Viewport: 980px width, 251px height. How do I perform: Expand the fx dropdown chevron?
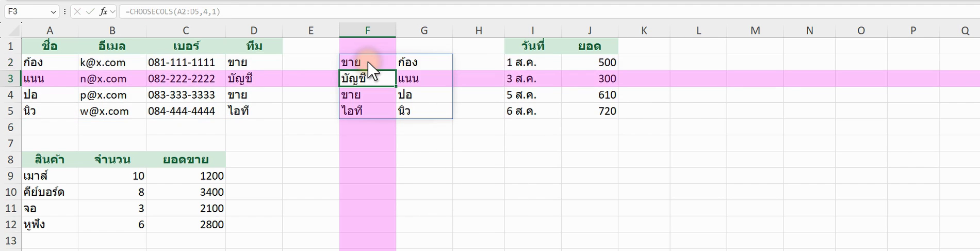112,11
